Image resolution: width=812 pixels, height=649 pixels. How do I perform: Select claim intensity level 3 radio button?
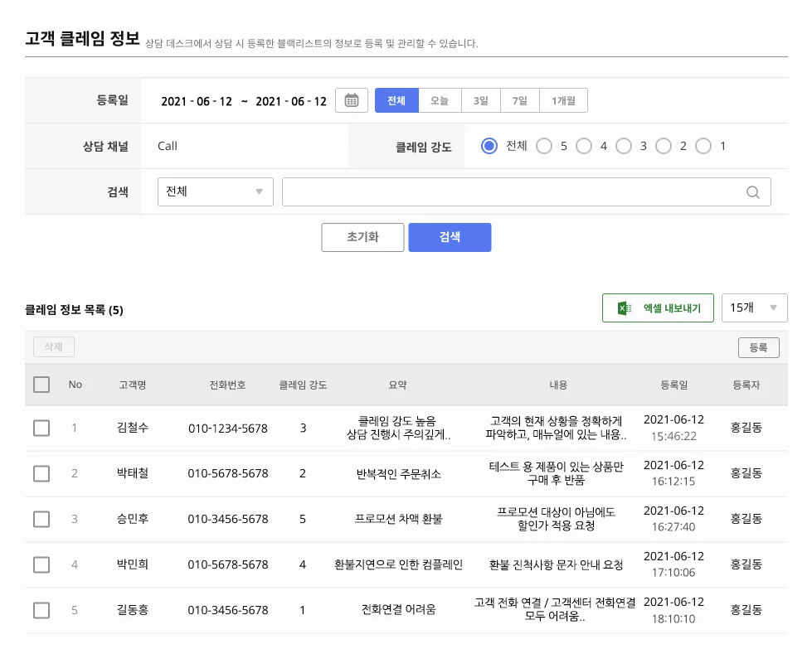pos(624,145)
